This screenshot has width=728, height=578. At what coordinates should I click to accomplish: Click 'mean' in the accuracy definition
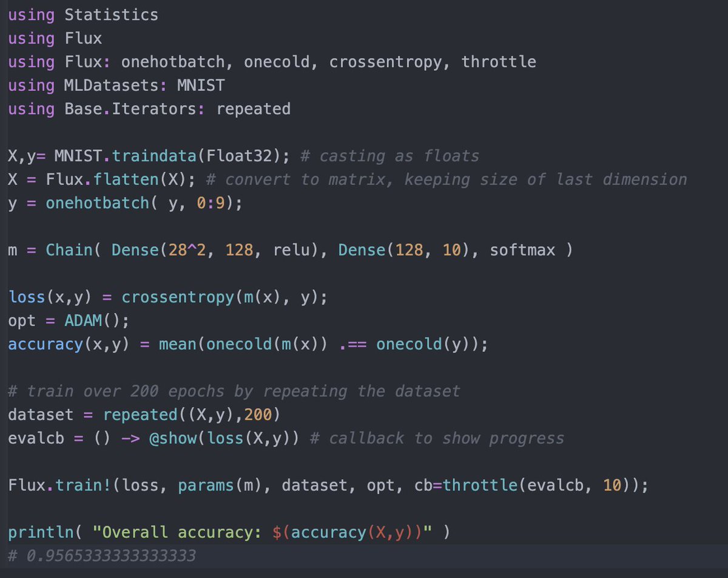tap(177, 344)
